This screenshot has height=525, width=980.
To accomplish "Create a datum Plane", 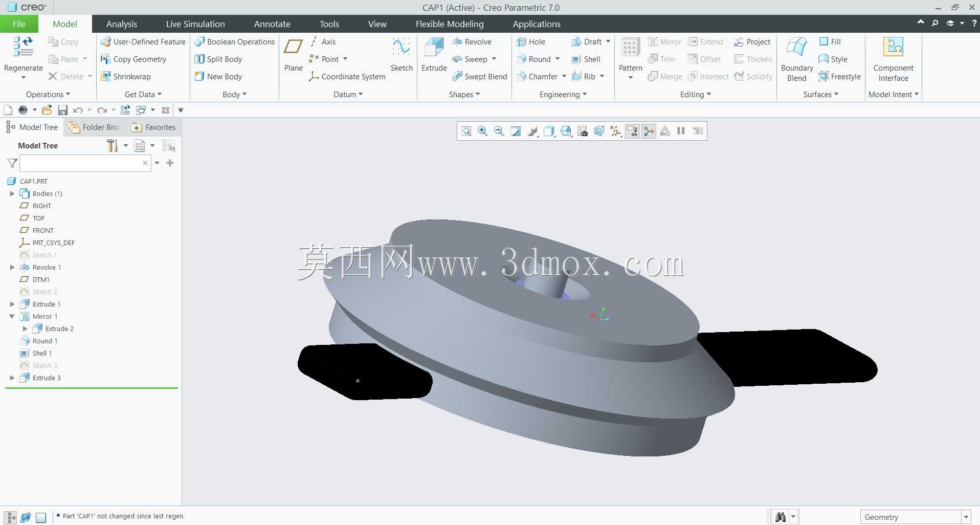I will [x=293, y=48].
